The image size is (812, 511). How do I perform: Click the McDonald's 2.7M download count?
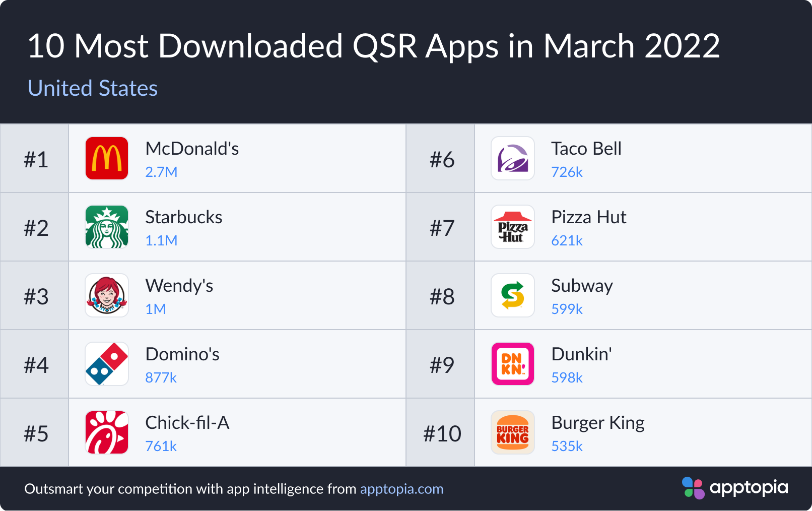pos(161,172)
